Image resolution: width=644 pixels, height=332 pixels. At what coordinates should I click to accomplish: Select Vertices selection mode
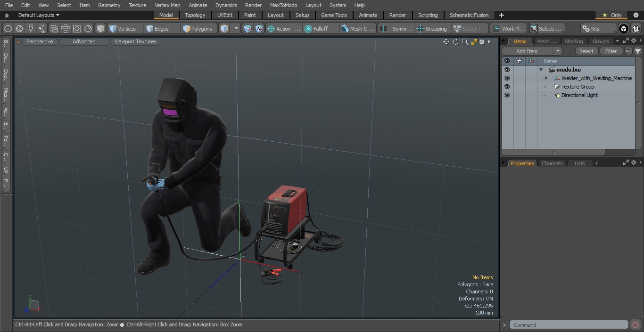pyautogui.click(x=125, y=29)
